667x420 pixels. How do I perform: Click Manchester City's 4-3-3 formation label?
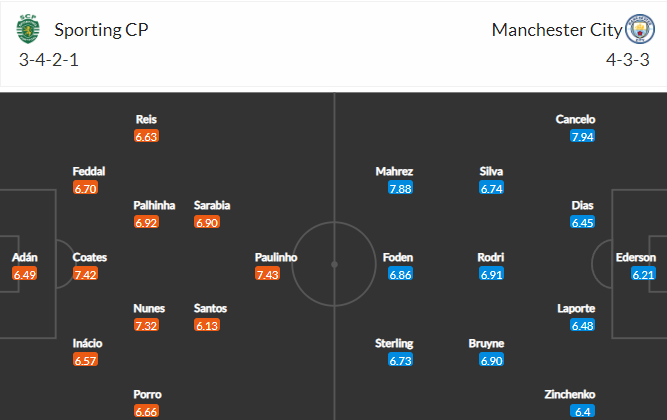pos(626,59)
